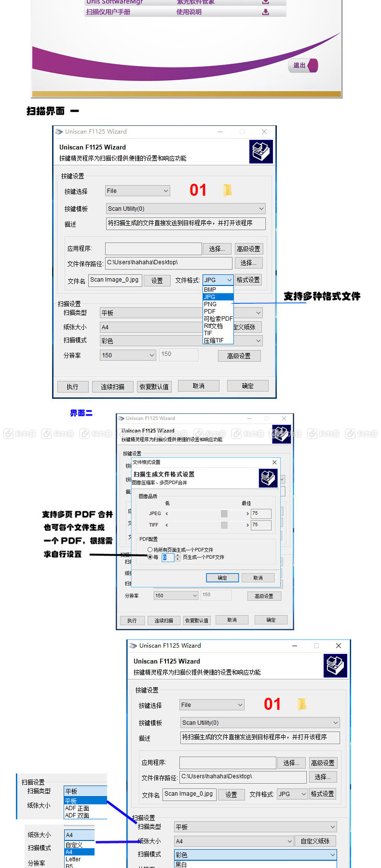The image size is (381, 868).
Task: Choose 可检索PDF from the open file format list
Action: 218,319
